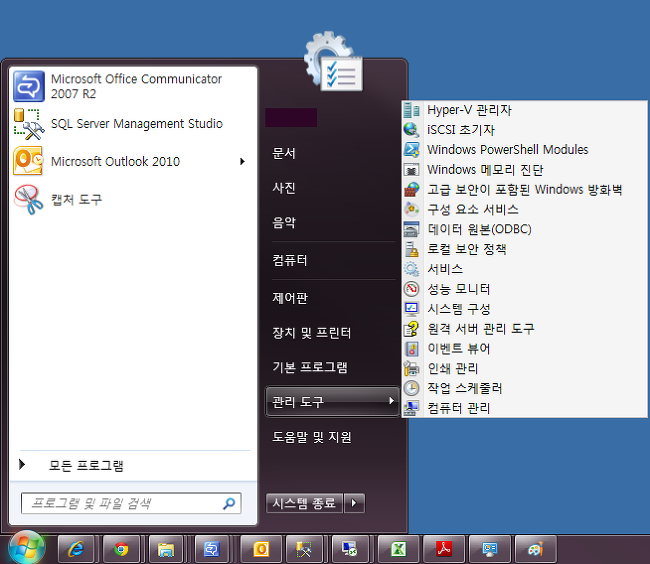Click the 원격 서버 관리 도구 icon
The width and height of the screenshot is (650, 564).
[412, 329]
